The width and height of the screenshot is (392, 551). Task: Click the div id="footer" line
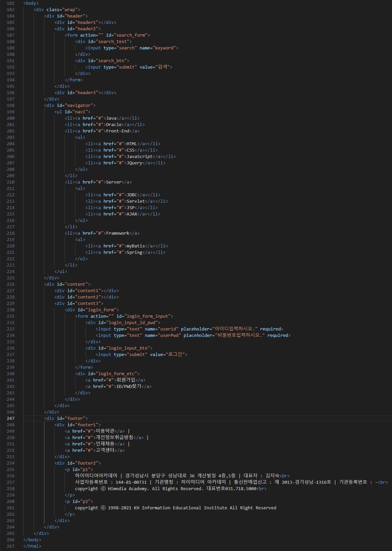pyautogui.click(x=66, y=419)
